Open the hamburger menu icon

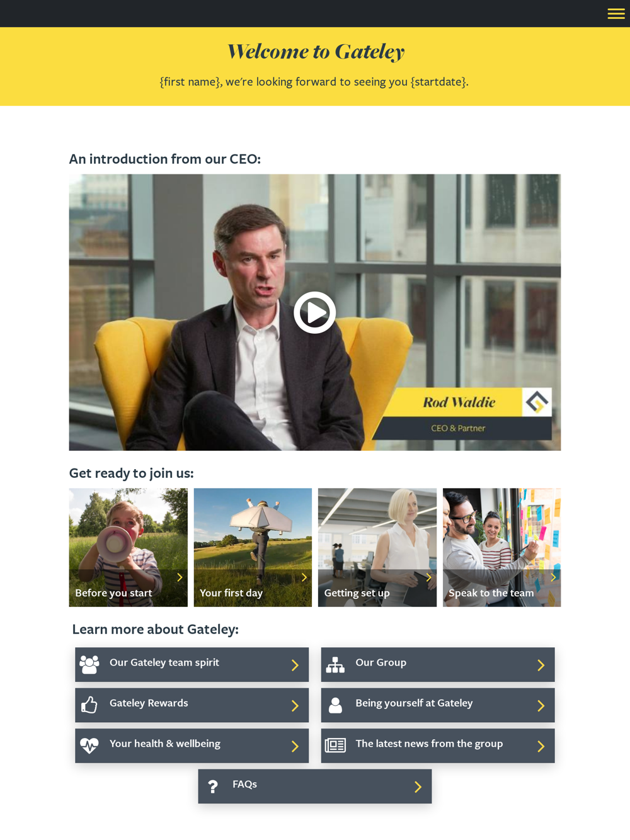pyautogui.click(x=616, y=14)
